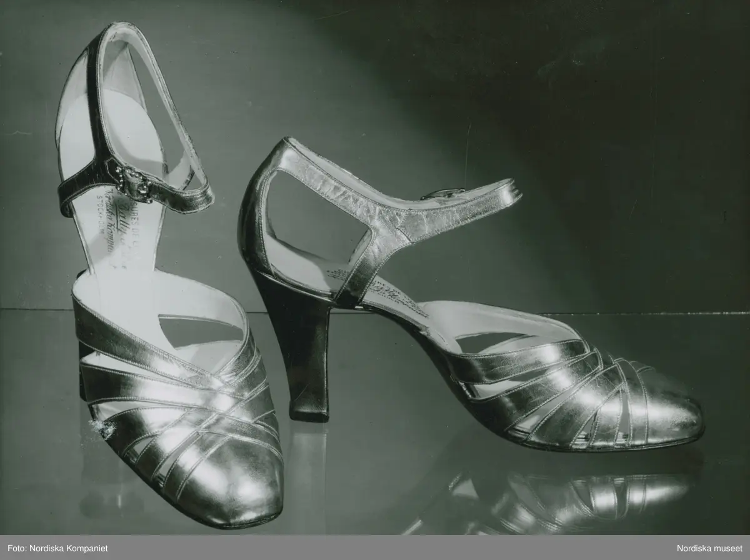Click the tall heel of the right shoe
This screenshot has height=560, width=750.
pyautogui.click(x=305, y=350)
